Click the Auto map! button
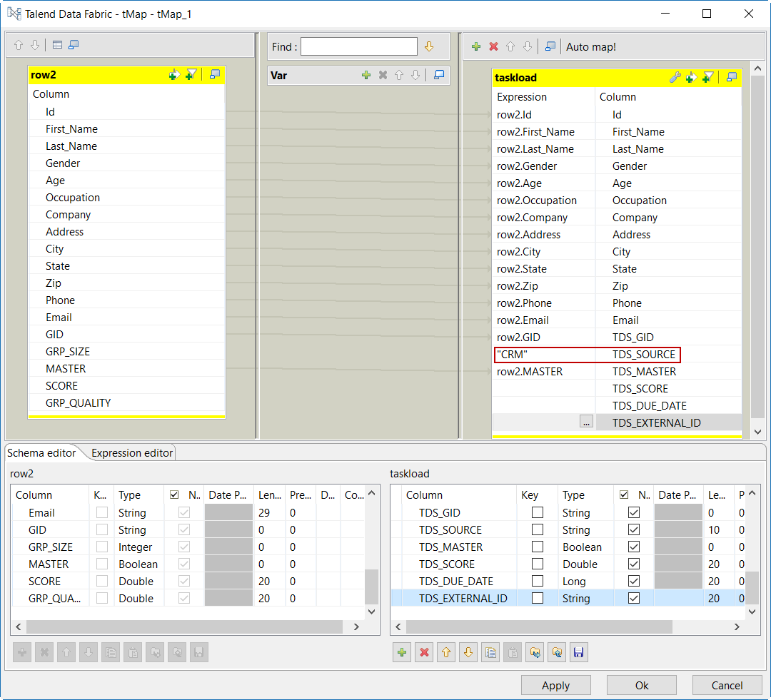The height and width of the screenshot is (700, 771). click(590, 47)
